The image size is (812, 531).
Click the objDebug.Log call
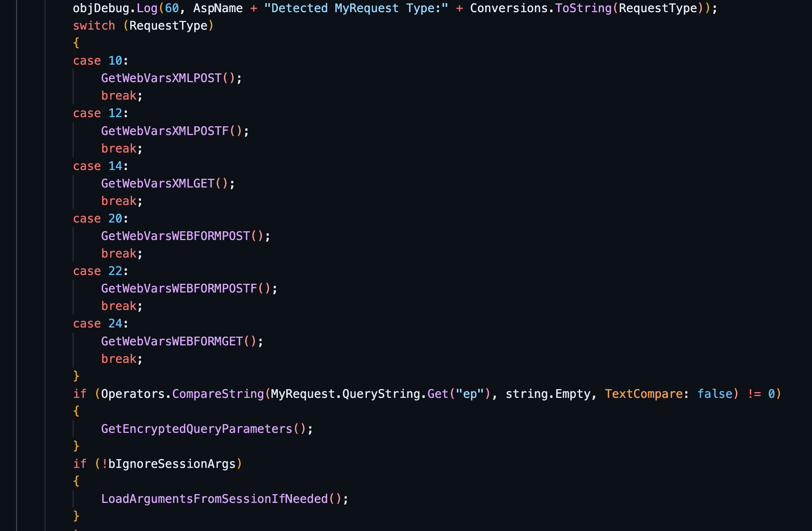tap(115, 8)
